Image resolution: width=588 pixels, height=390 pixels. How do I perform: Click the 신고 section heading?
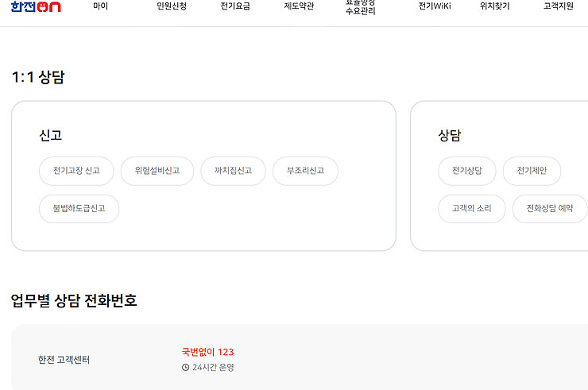[51, 135]
